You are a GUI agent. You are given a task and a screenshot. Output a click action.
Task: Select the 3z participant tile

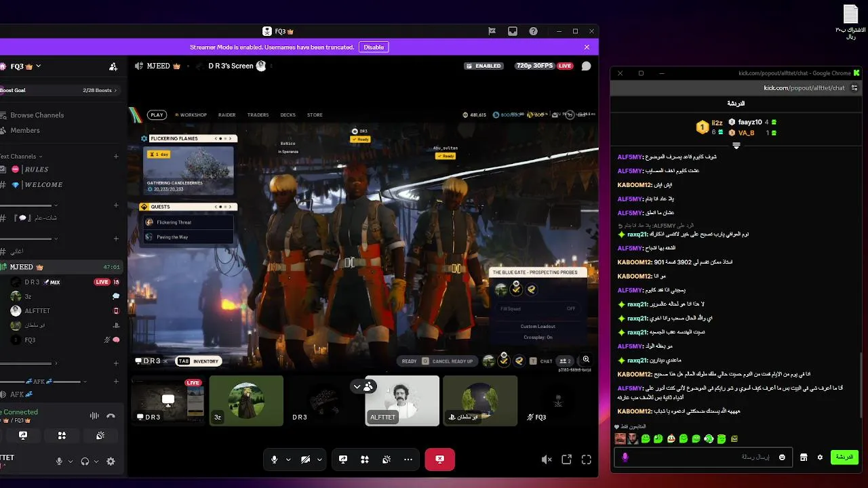click(246, 401)
